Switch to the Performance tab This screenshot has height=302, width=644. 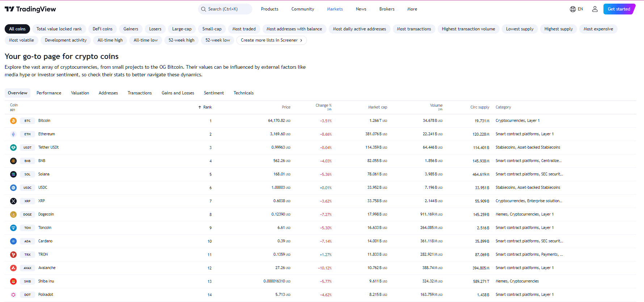(x=49, y=93)
